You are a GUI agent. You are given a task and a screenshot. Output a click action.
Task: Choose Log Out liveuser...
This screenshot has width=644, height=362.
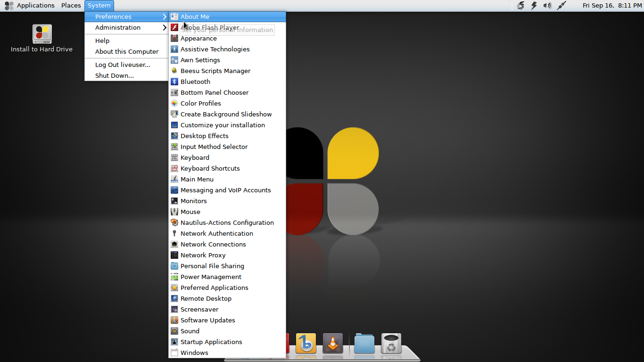coord(126,65)
